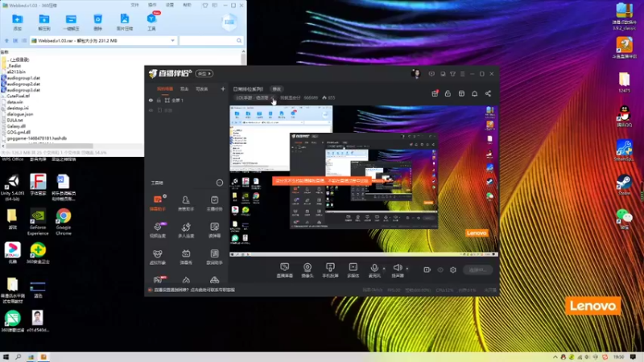The image size is (644, 362).
Task: Expand the microphone options arrow
Action: [384, 269]
